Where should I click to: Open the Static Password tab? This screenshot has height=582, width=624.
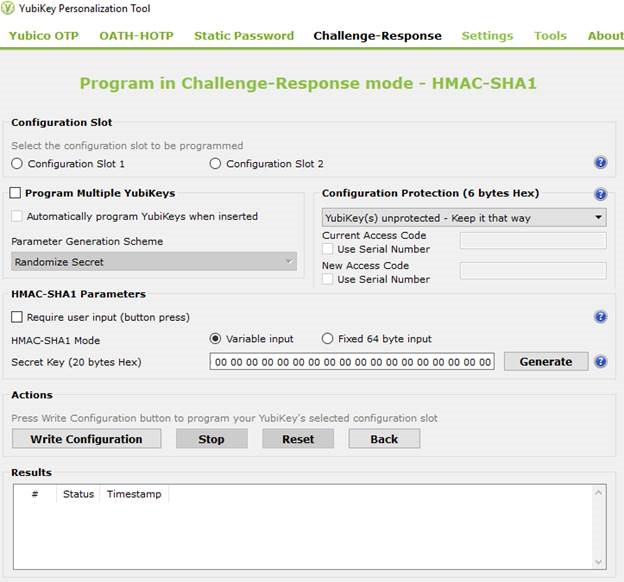(244, 36)
